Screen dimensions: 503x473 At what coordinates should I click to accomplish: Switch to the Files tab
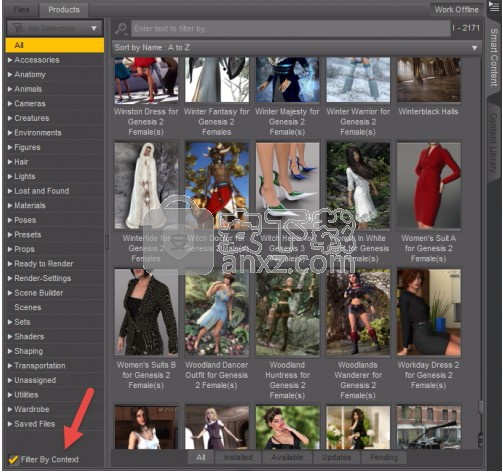[x=22, y=10]
